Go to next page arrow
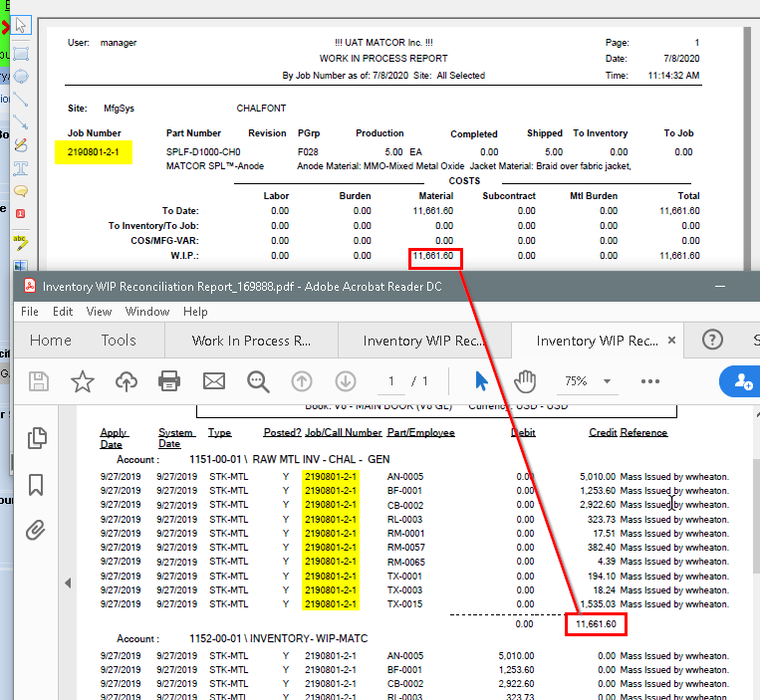760x700 pixels. [345, 381]
